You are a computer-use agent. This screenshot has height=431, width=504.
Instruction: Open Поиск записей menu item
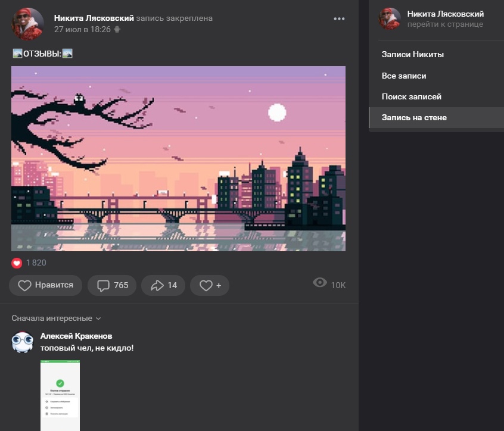click(411, 96)
